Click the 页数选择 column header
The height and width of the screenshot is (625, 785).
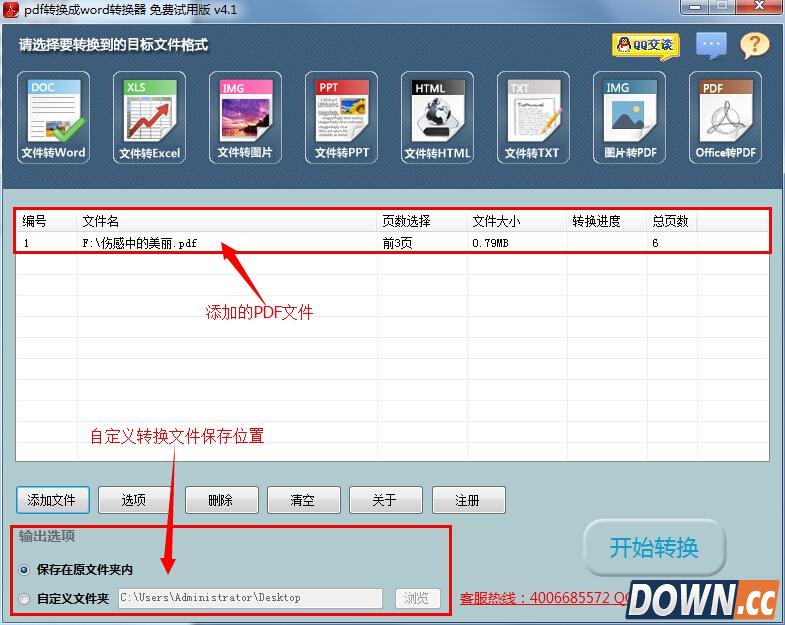point(422,221)
